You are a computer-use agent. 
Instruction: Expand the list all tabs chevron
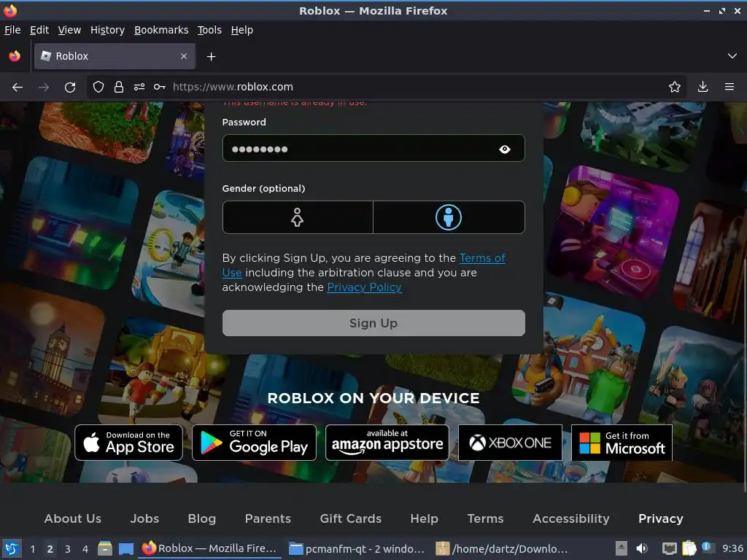(732, 56)
